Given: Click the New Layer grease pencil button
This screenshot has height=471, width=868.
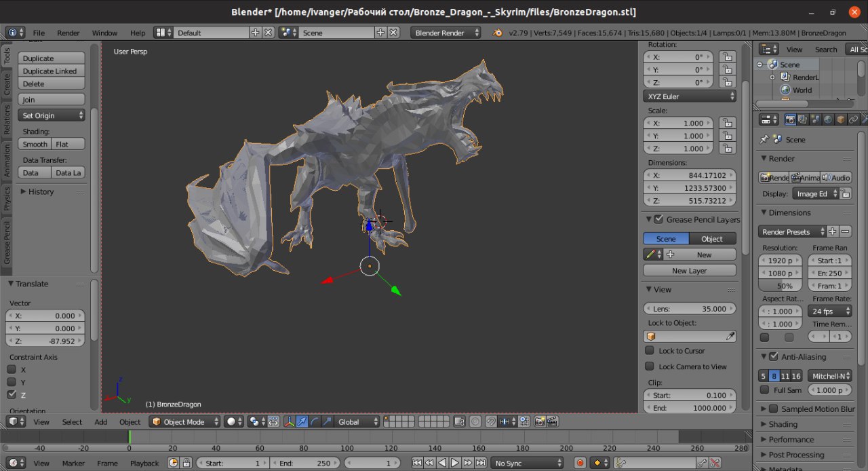Looking at the screenshot, I should click(690, 270).
